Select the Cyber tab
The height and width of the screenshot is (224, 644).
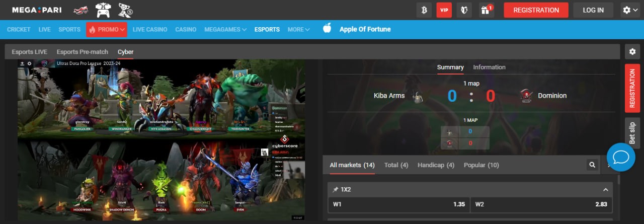click(126, 52)
